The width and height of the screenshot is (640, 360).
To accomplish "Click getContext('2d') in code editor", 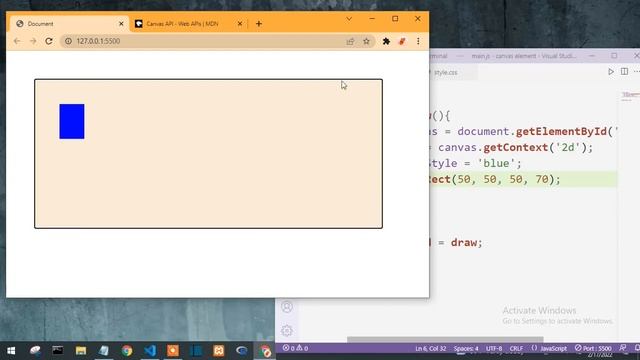I will point(534,147).
